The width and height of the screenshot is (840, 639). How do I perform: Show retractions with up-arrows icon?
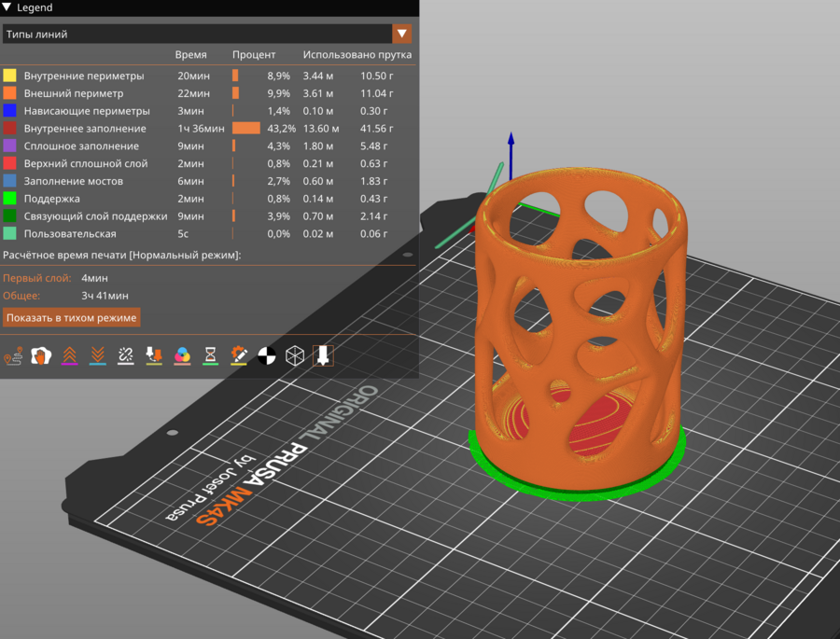click(x=69, y=355)
